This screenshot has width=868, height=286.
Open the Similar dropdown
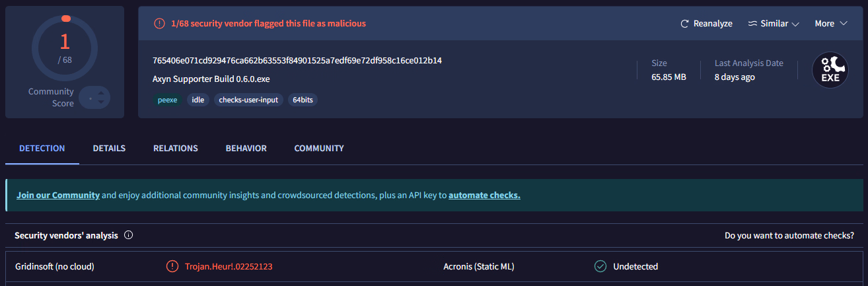[774, 24]
